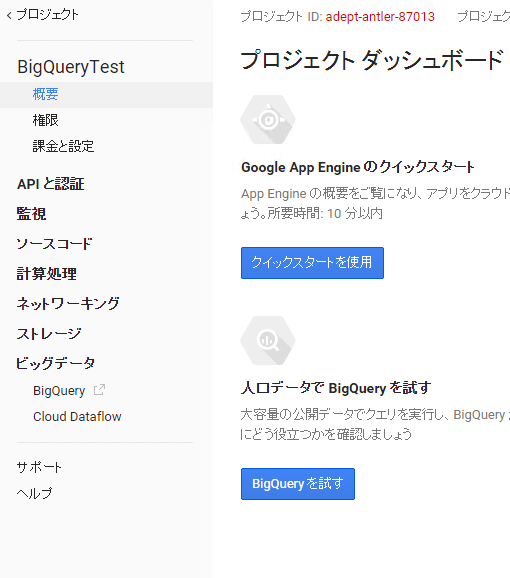The width and height of the screenshot is (510, 578).
Task: Click the BigQueryTest project title
Action: click(71, 67)
